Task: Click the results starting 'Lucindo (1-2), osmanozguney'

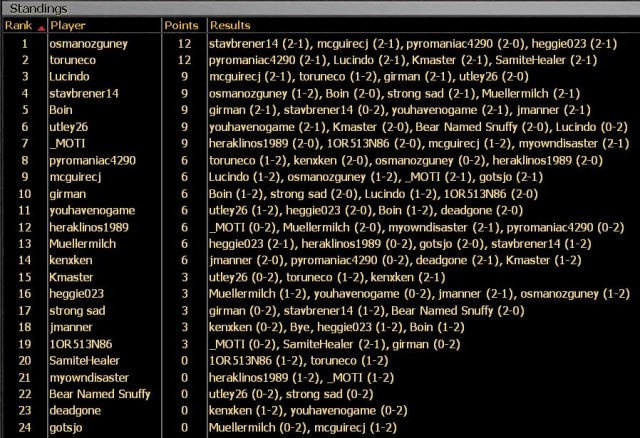Action: point(376,177)
